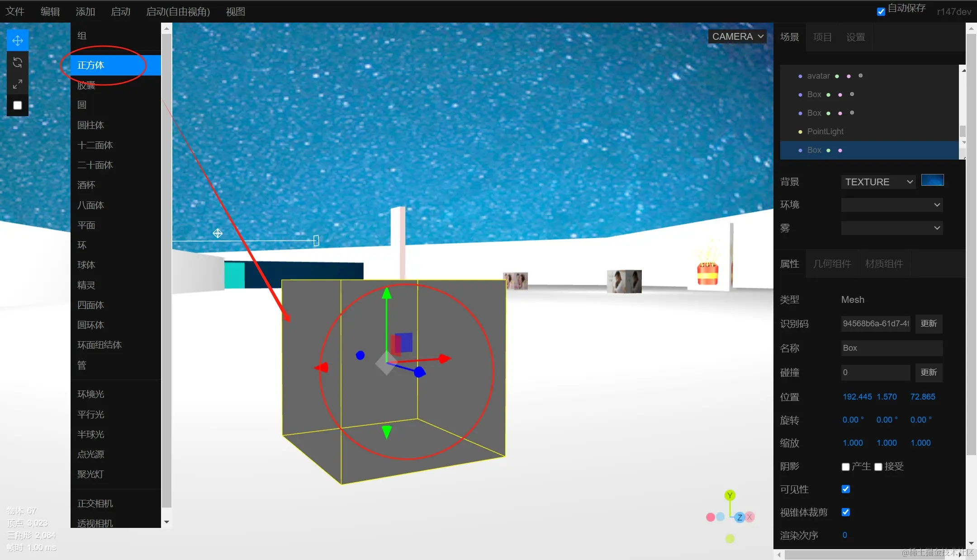This screenshot has height=560, width=977.
Task: Click the blue background texture swatch
Action: tap(932, 180)
